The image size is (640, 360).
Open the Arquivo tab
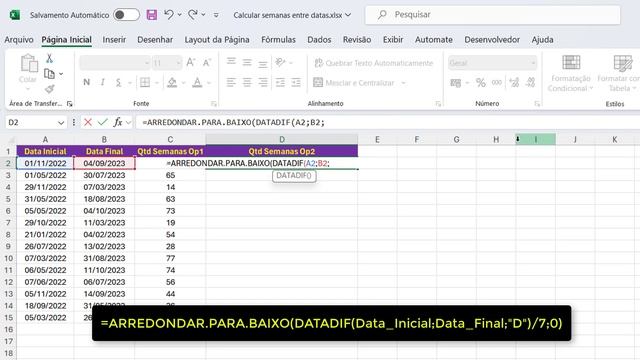coord(19,40)
